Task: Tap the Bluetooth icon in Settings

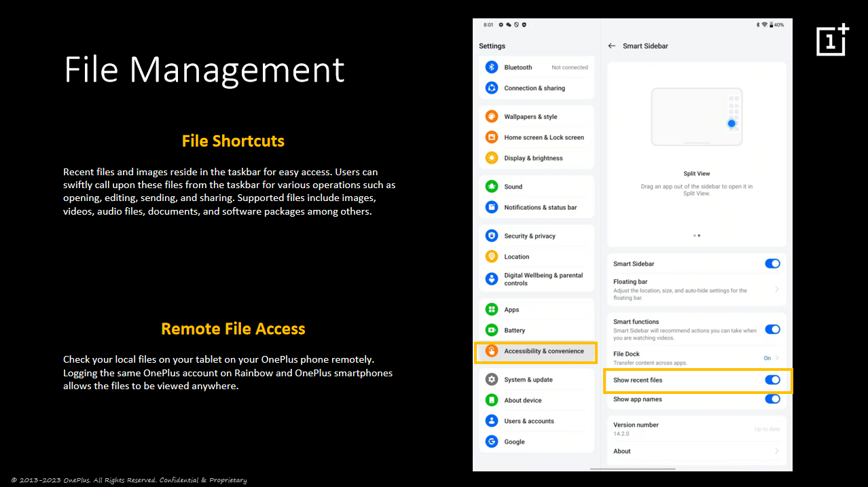Action: click(492, 67)
